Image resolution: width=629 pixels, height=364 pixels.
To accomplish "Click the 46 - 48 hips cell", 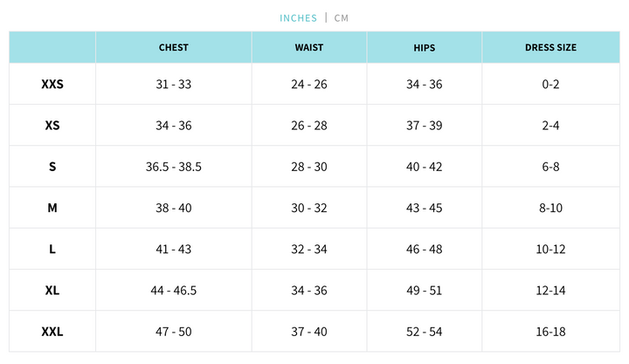I will coord(425,249).
